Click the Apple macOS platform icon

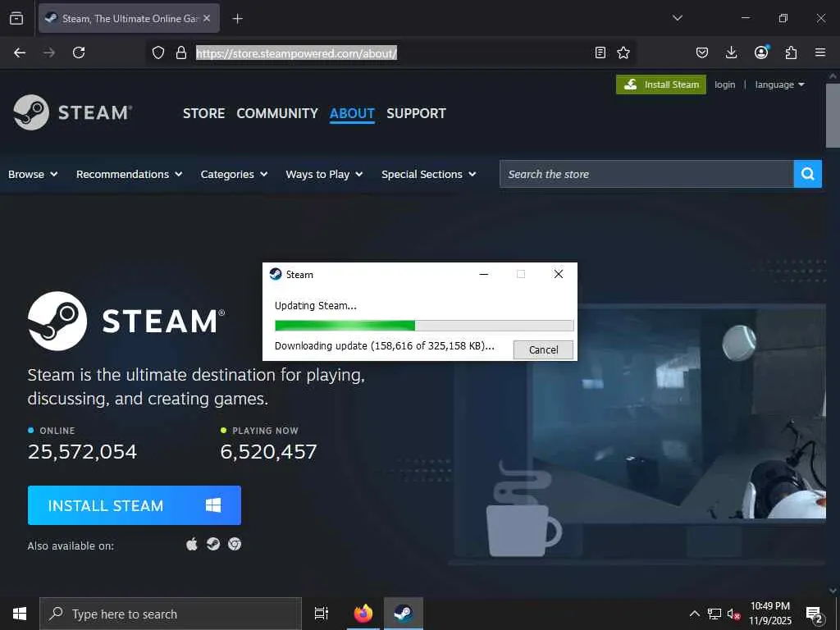pyautogui.click(x=192, y=545)
